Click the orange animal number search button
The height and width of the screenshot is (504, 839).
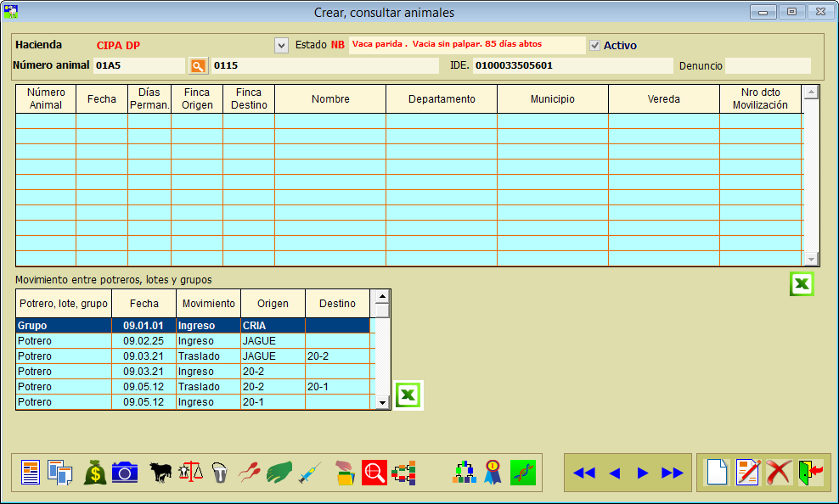point(198,65)
